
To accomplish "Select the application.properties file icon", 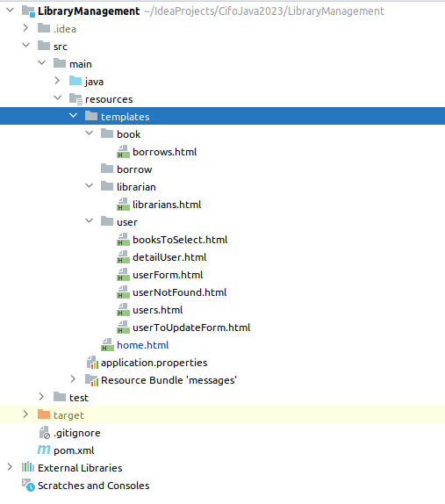I will pos(92,363).
